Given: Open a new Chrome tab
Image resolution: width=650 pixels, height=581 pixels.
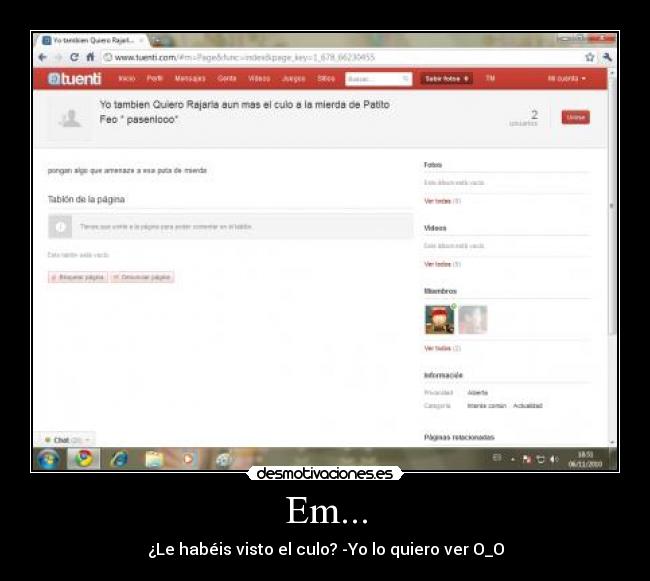Looking at the screenshot, I should 157,41.
